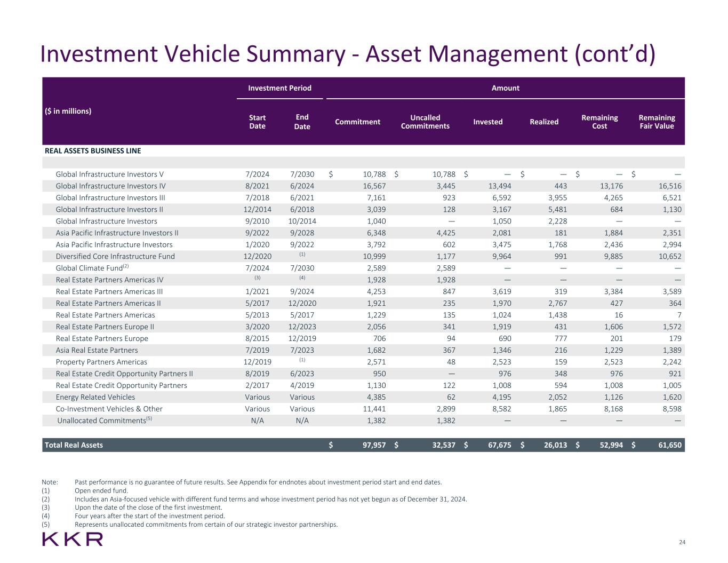Click end date 4/2019

302,385
